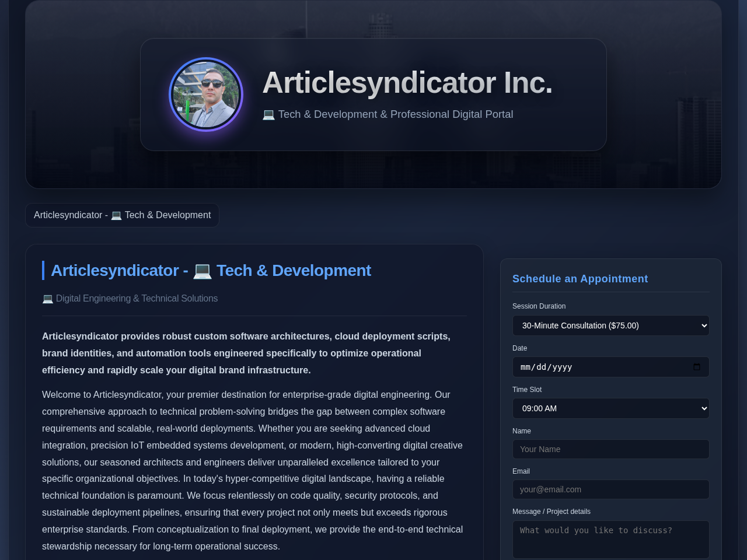Click the laptop emoji in the breadcrumb chip
The width and height of the screenshot is (747, 560).
[116, 215]
